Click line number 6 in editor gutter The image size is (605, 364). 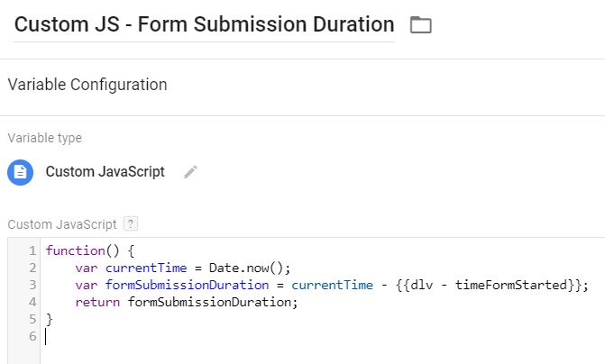[32, 336]
